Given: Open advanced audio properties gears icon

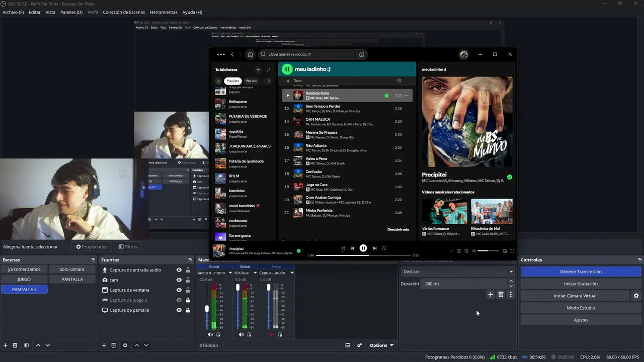Looking at the screenshot, I should tap(359, 345).
